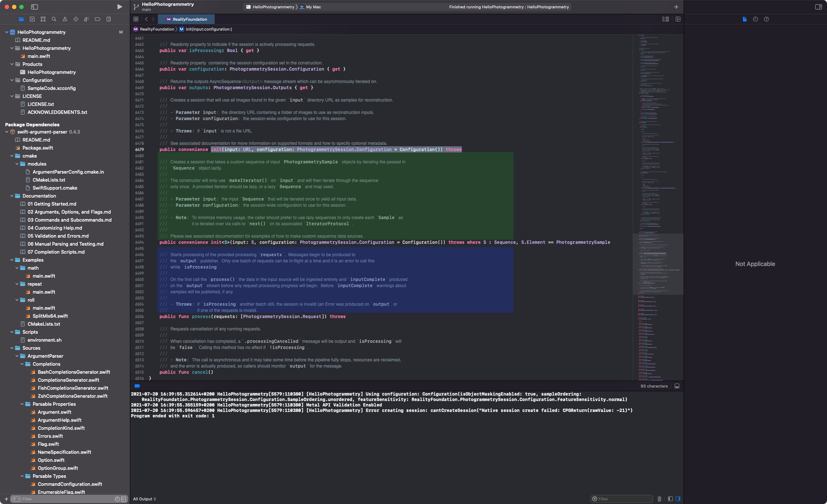Image resolution: width=827 pixels, height=504 pixels.
Task: Show the File inspector
Action: [x=744, y=19]
